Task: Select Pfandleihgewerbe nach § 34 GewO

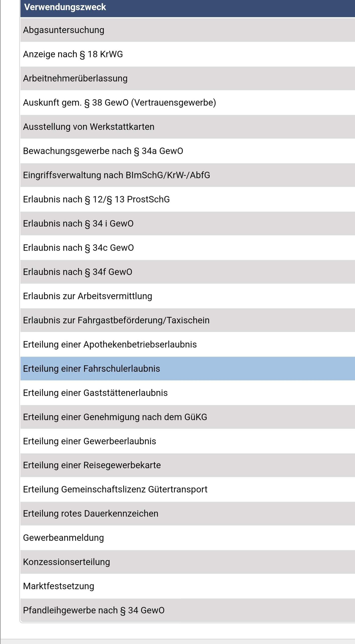Action: [94, 610]
